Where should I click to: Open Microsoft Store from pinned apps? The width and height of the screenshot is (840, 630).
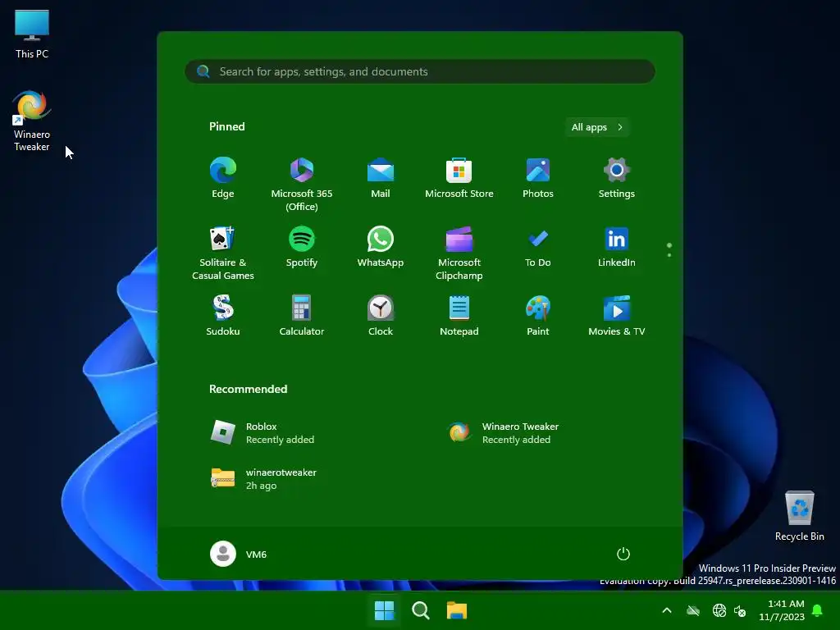(x=459, y=178)
